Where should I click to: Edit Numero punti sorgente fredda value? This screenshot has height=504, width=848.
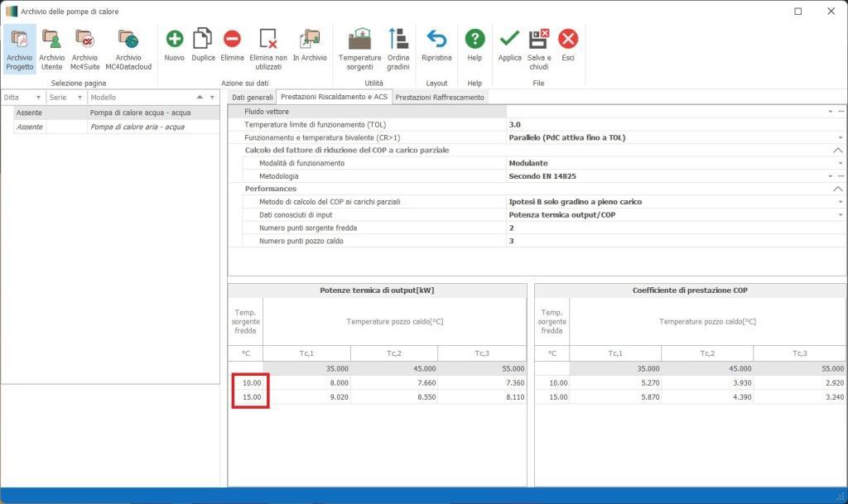(x=676, y=228)
